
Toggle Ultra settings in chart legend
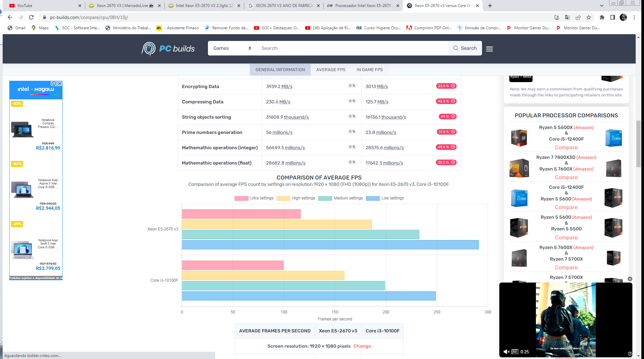(254, 198)
